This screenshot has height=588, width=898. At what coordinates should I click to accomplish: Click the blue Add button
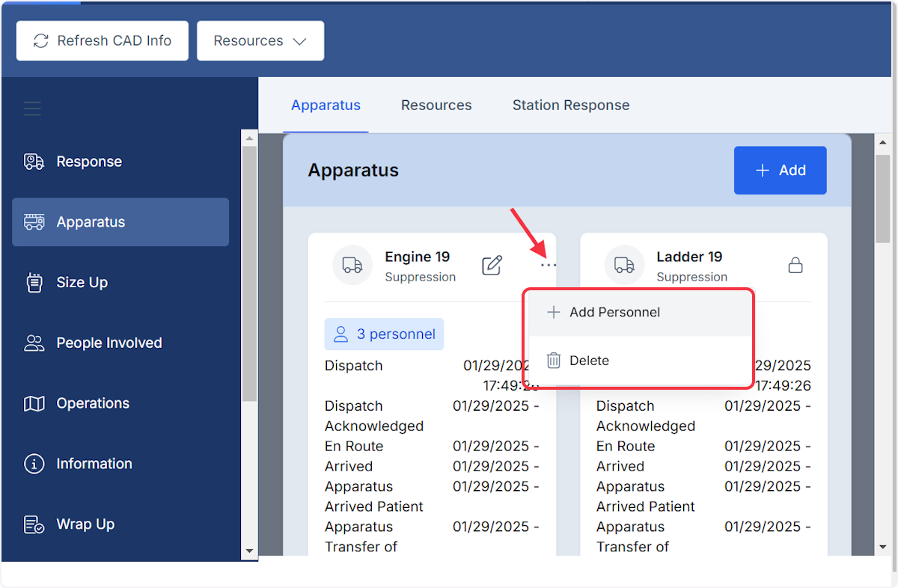click(x=781, y=171)
